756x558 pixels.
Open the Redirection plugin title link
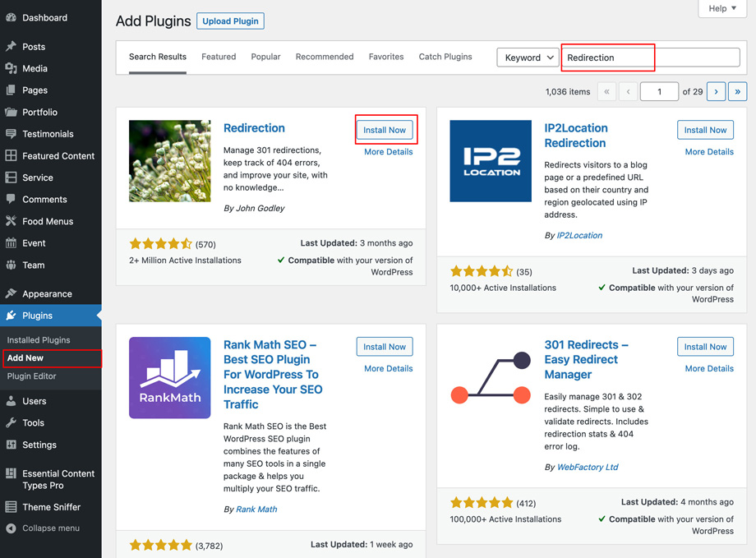pyautogui.click(x=254, y=128)
